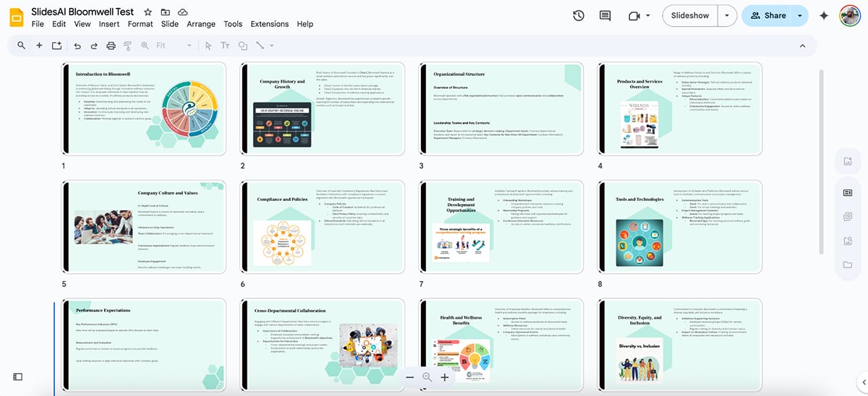Select the Tools and Technologies slide
The width and height of the screenshot is (868, 396).
coord(680,227)
